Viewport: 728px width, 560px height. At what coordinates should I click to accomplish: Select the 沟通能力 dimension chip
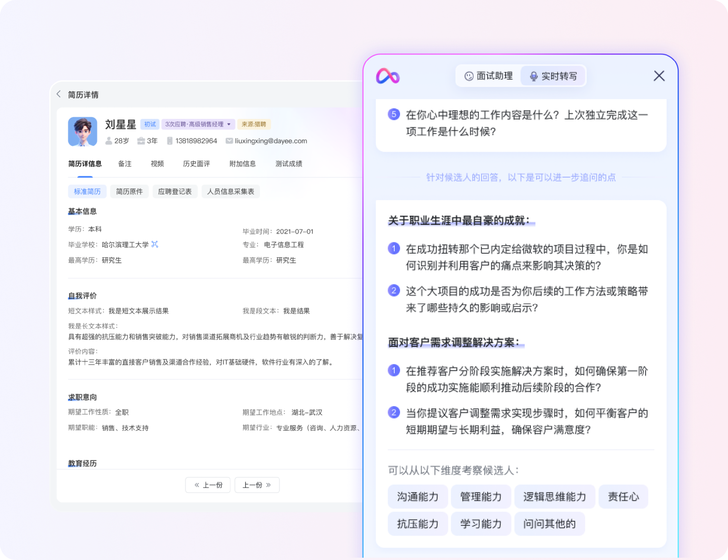tap(418, 496)
